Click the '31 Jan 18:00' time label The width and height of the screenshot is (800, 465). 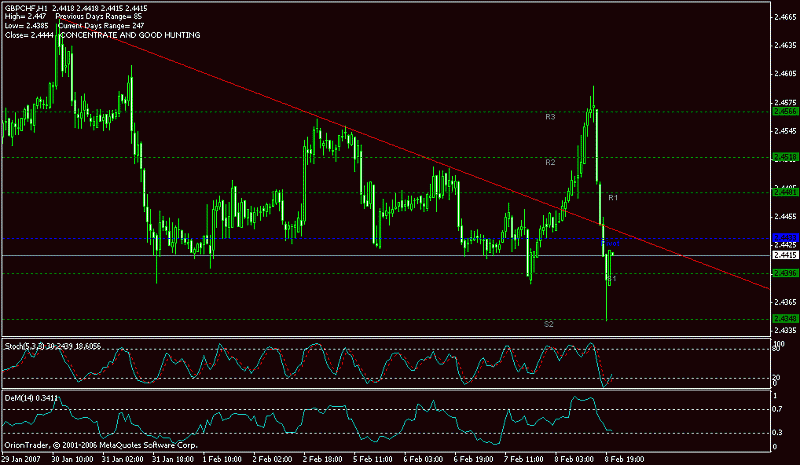tap(173, 459)
